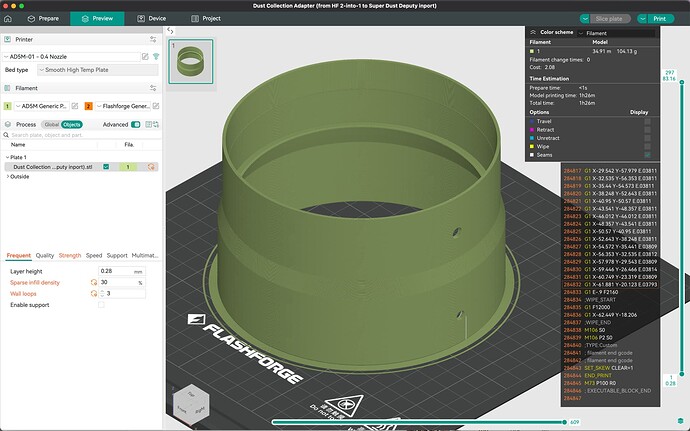
Task: Click the Layer height input field
Action: click(121, 271)
